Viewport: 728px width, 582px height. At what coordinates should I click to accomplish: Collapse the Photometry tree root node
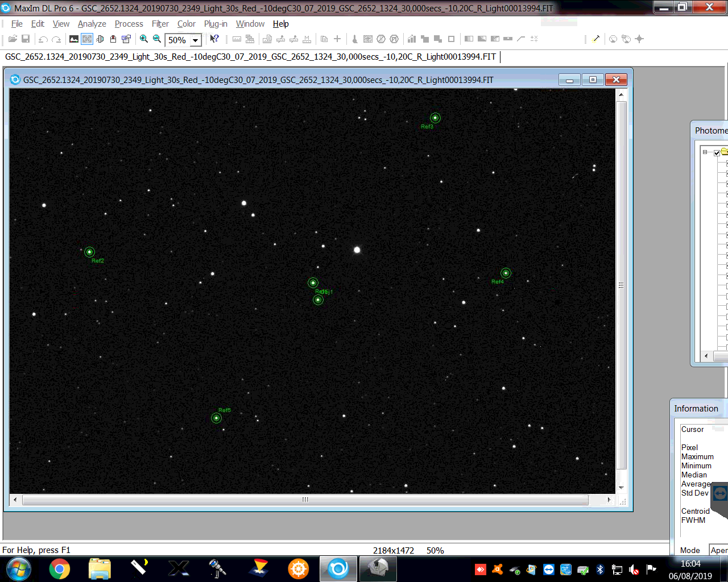pos(705,152)
